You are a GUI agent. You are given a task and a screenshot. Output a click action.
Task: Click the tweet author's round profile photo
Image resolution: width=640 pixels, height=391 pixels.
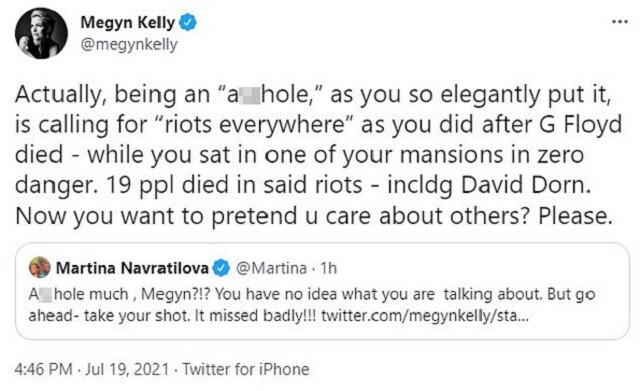coord(41,33)
